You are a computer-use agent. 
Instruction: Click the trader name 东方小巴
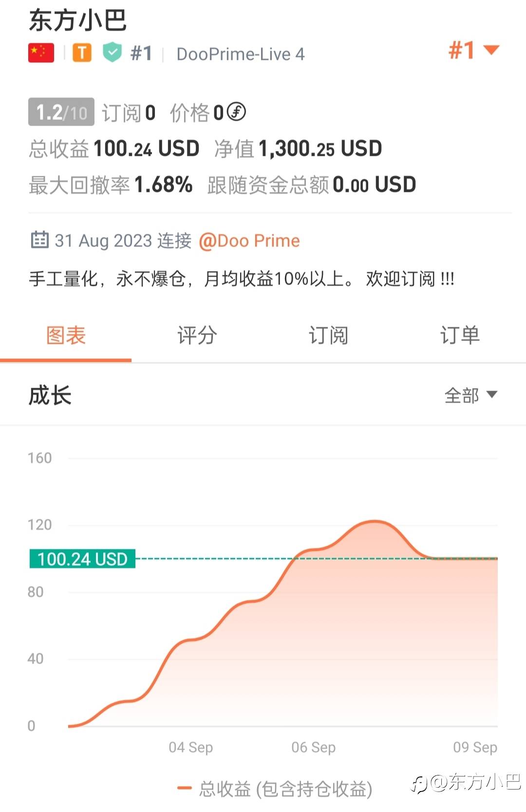coord(78,20)
